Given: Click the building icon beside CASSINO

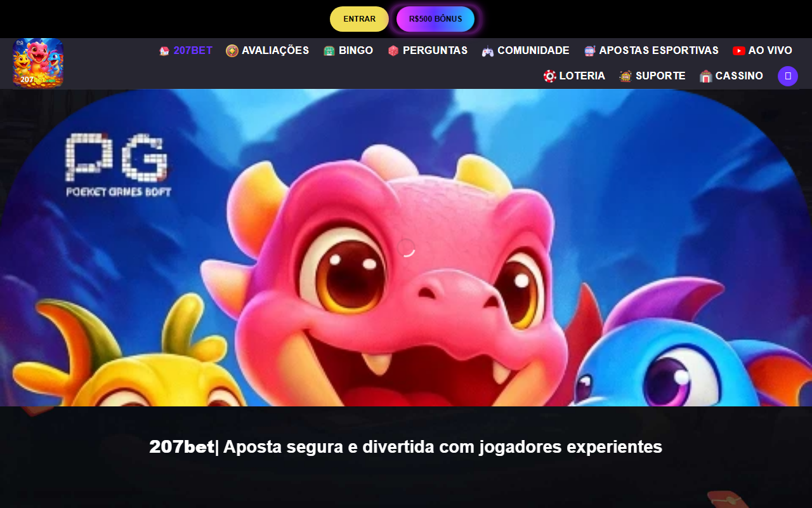Looking at the screenshot, I should coord(706,76).
